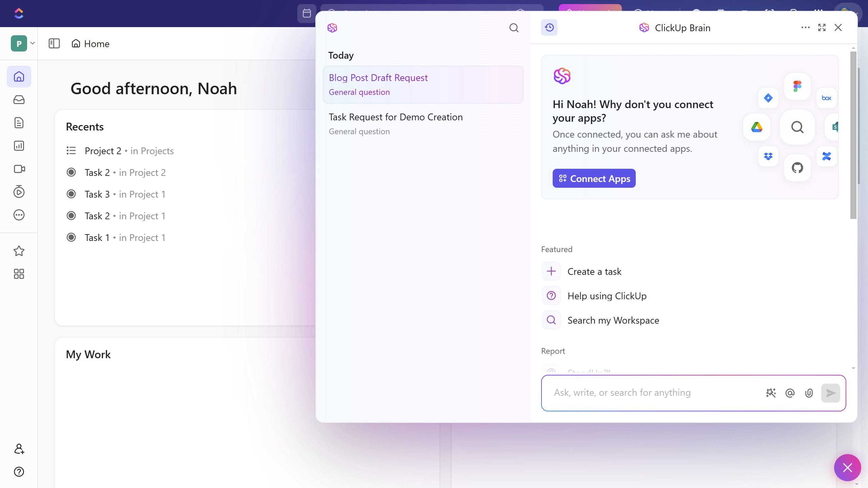This screenshot has width=868, height=488.
Task: Click the search icon in conversation list
Action: coord(514,28)
